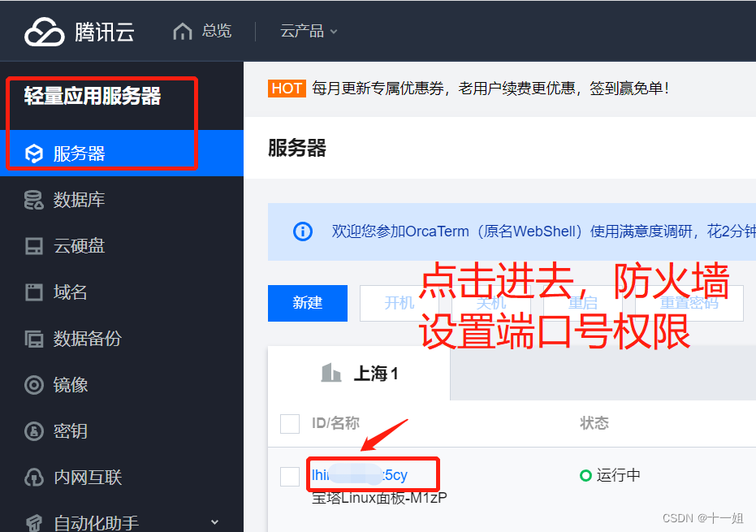The height and width of the screenshot is (532, 756).
Task: Open 内网互联 in the sidebar
Action: (x=87, y=478)
